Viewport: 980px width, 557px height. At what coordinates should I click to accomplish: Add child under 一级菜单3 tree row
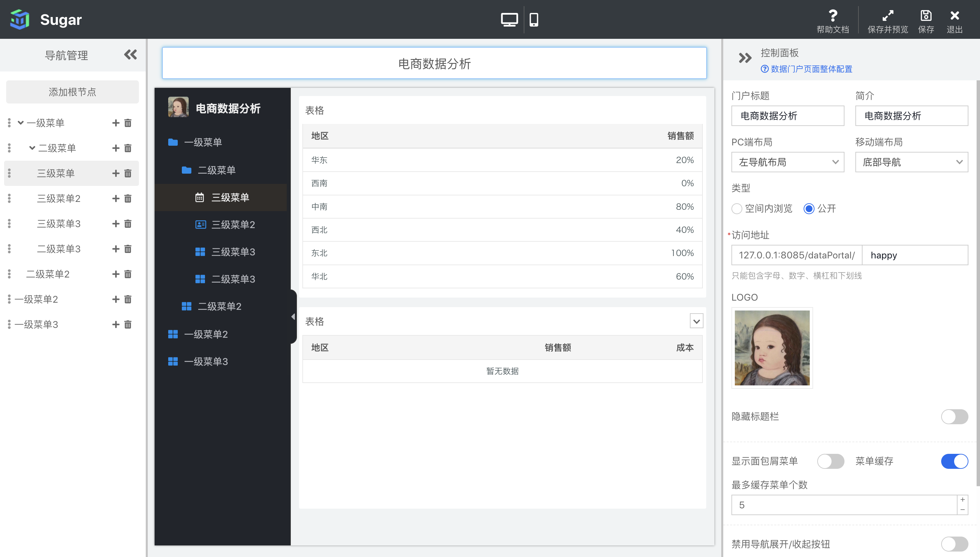click(115, 324)
